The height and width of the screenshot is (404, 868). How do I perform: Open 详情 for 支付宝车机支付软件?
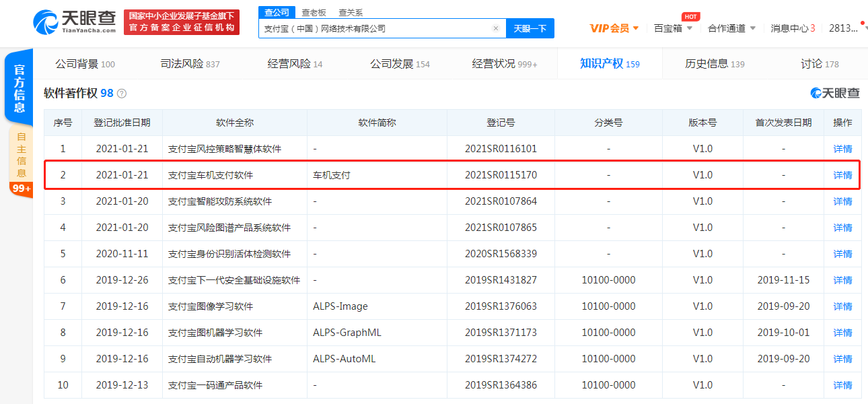pyautogui.click(x=842, y=175)
